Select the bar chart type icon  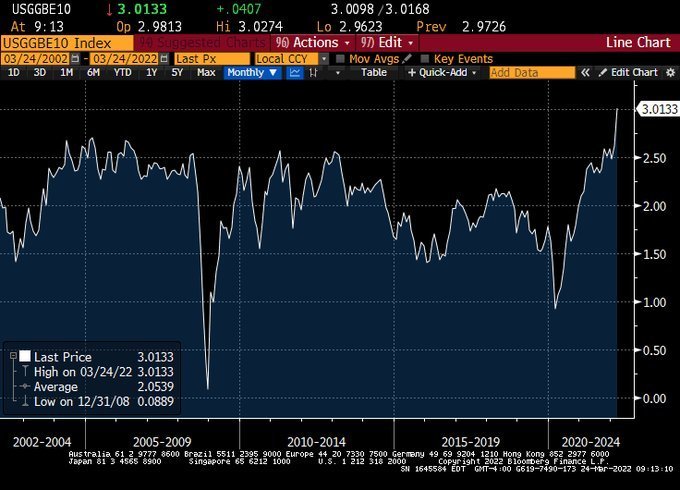click(x=313, y=72)
